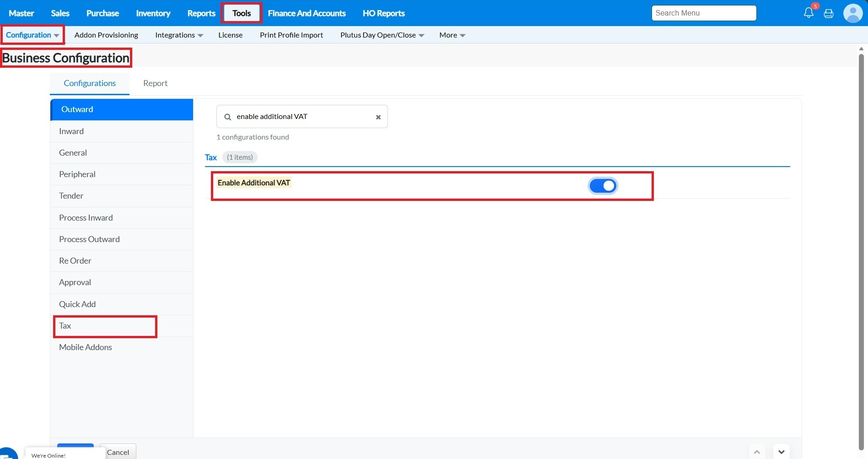Open the Finance And Accounts menu
The height and width of the screenshot is (459, 868).
click(x=307, y=13)
